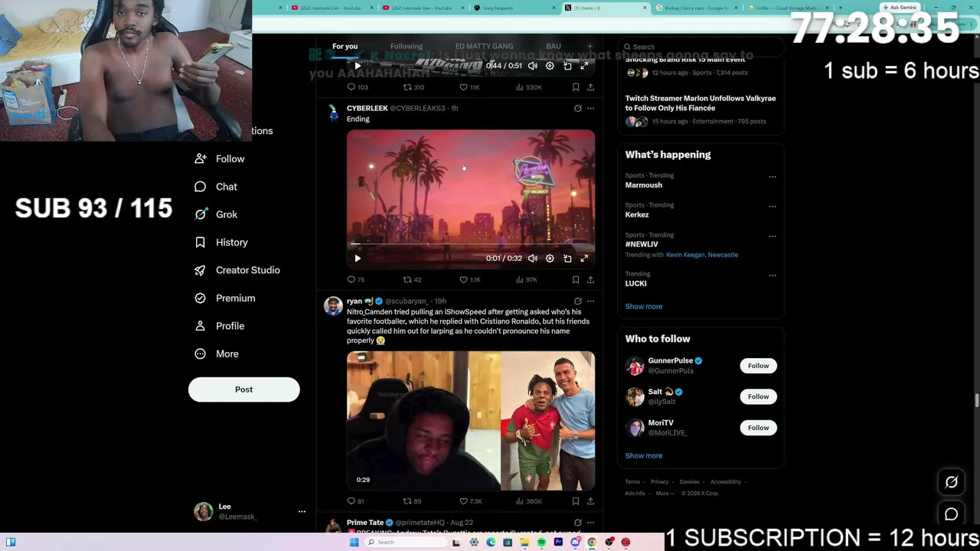Open the floating messages button
The width and height of the screenshot is (980, 551).
click(x=952, y=514)
